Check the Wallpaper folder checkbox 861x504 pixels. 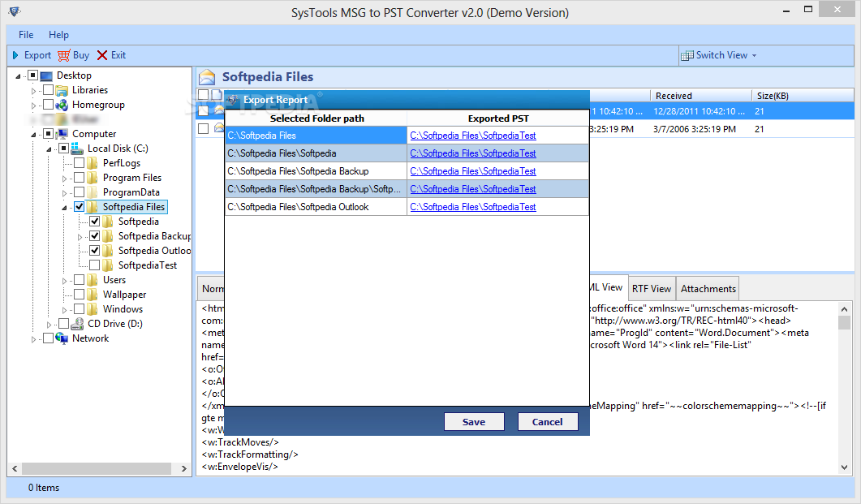[79, 295]
